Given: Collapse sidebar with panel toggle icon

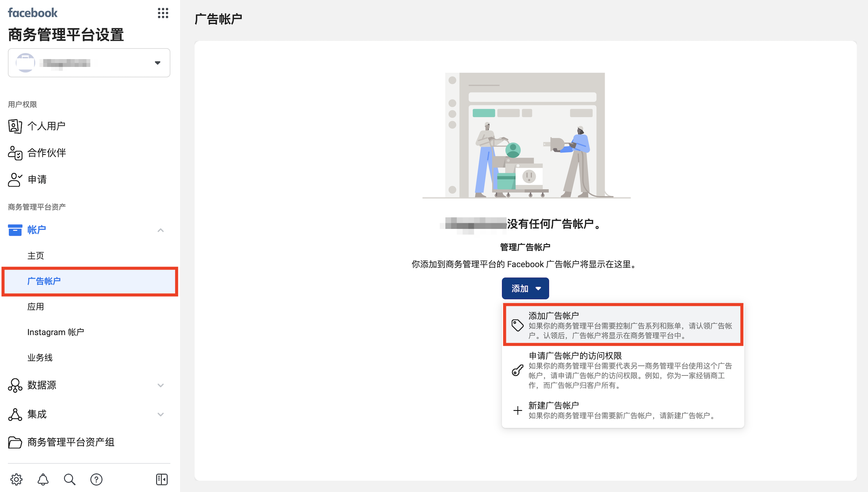Looking at the screenshot, I should point(162,480).
